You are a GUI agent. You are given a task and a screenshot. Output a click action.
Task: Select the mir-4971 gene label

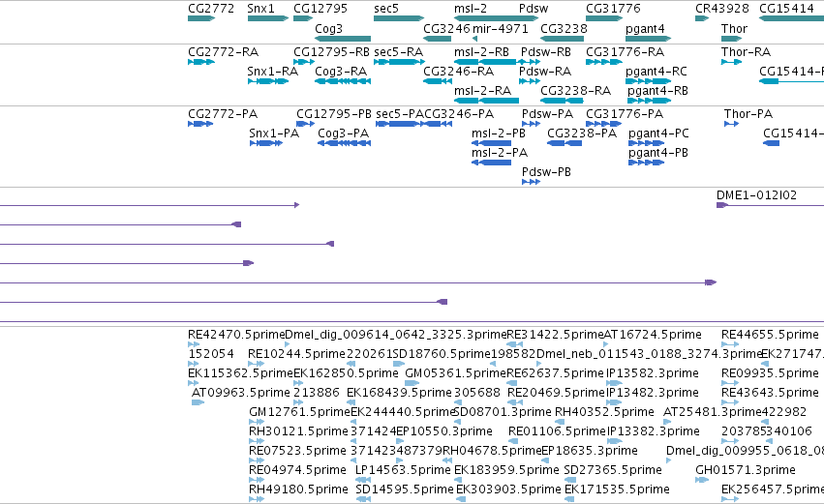point(501,29)
